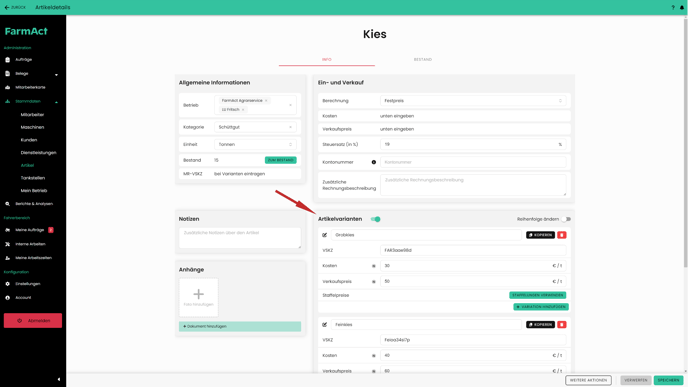Open the Betrieb multi-select dropdown arrow
The image size is (688, 387).
(290, 105)
